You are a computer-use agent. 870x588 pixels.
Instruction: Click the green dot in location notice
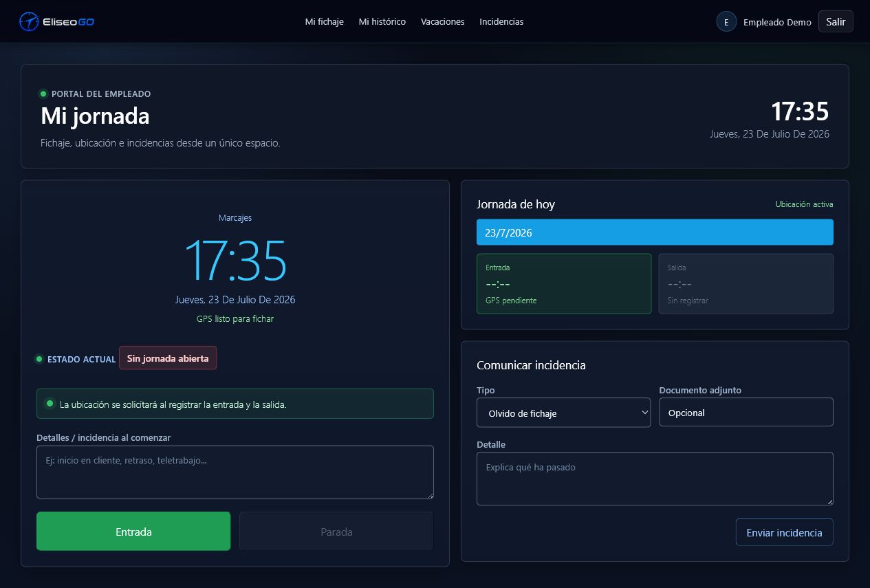50,404
